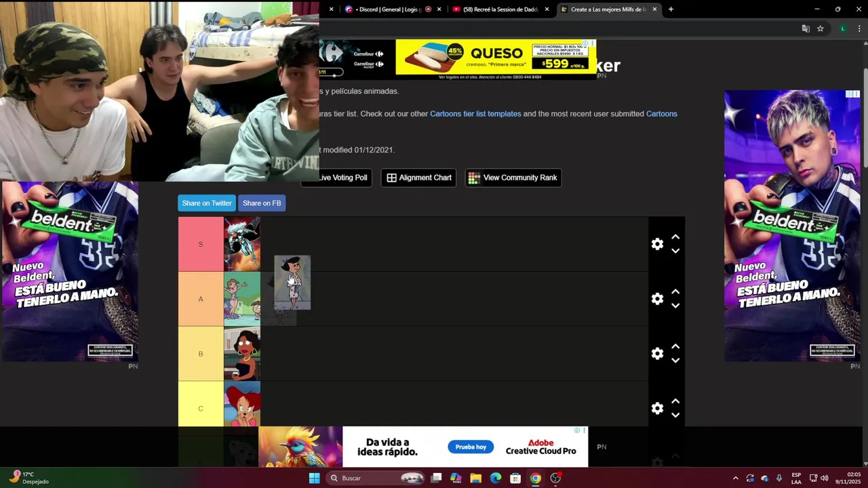Close the Create a Las mejores Milfs tab
The width and height of the screenshot is (868, 488).
tap(654, 9)
